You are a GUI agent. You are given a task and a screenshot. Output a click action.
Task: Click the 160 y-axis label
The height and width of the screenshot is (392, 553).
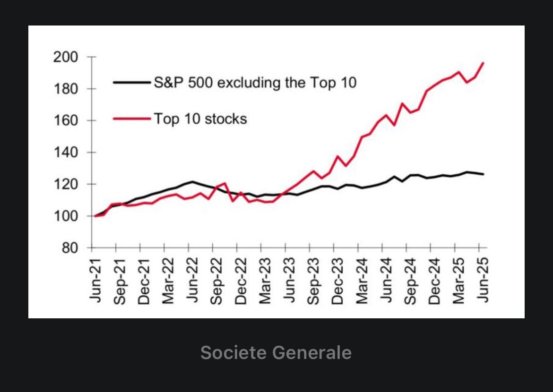[66, 120]
